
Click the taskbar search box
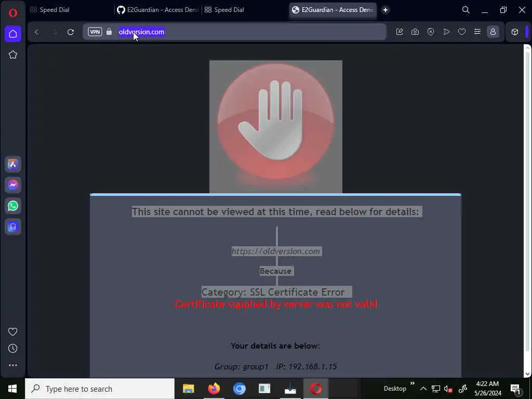(x=100, y=389)
